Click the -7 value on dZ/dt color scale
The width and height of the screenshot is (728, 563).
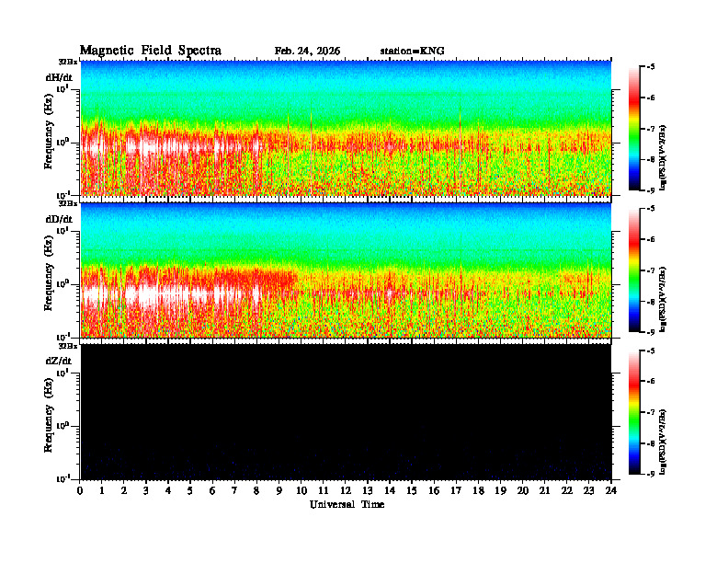(651, 412)
